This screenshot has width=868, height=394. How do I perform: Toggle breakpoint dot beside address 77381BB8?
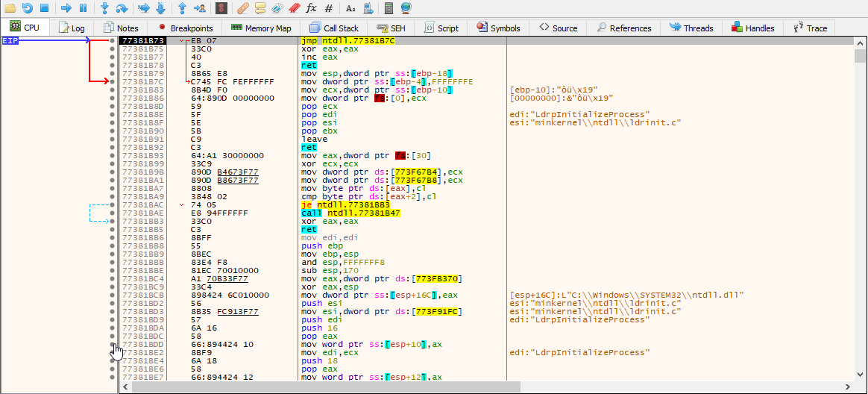(x=113, y=246)
